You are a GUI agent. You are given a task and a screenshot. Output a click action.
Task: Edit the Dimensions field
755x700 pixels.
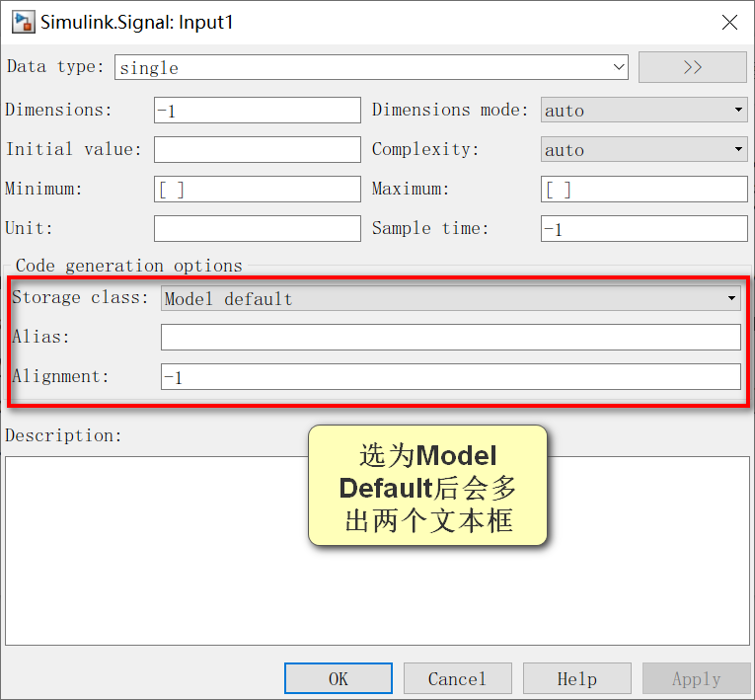258,111
